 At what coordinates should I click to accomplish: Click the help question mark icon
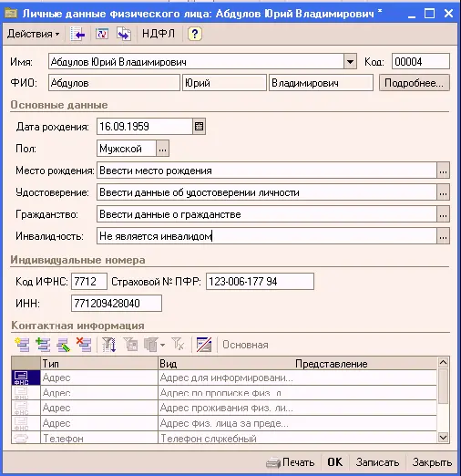tap(195, 34)
